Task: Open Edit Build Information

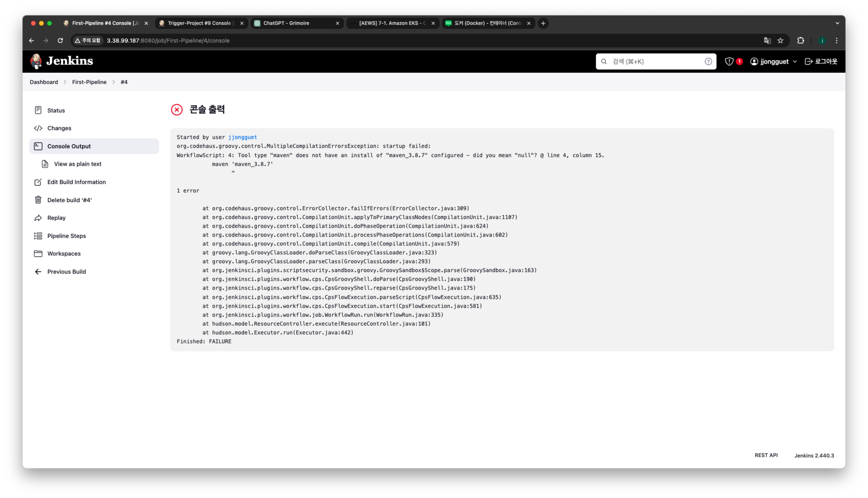Action: coord(76,182)
